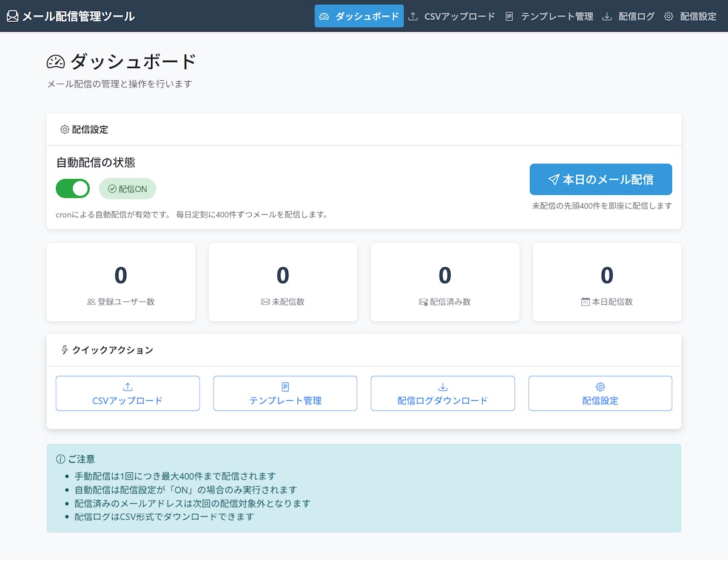
Task: Toggle the 自動配信 switch off
Action: coord(73,189)
